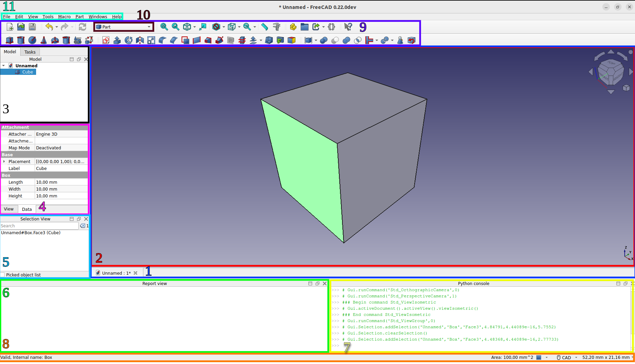Screen dimensions: 635x364
Task: Select the Extrude tool
Action: pos(117,40)
